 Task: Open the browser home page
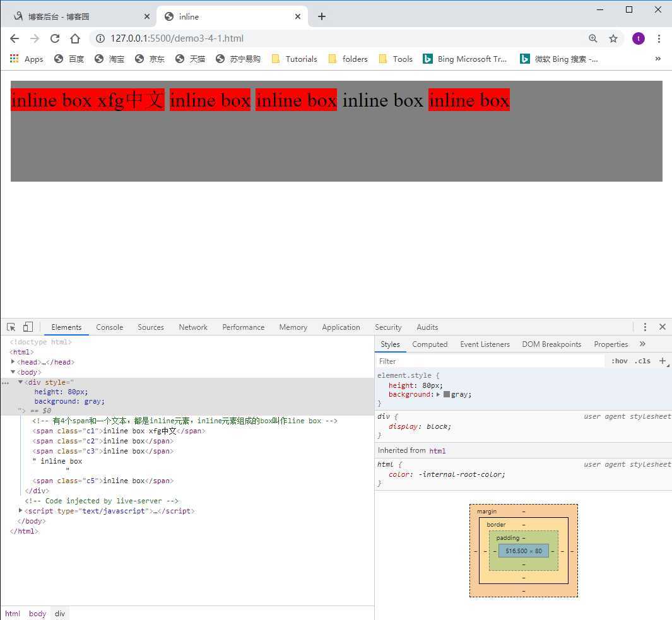pos(75,38)
